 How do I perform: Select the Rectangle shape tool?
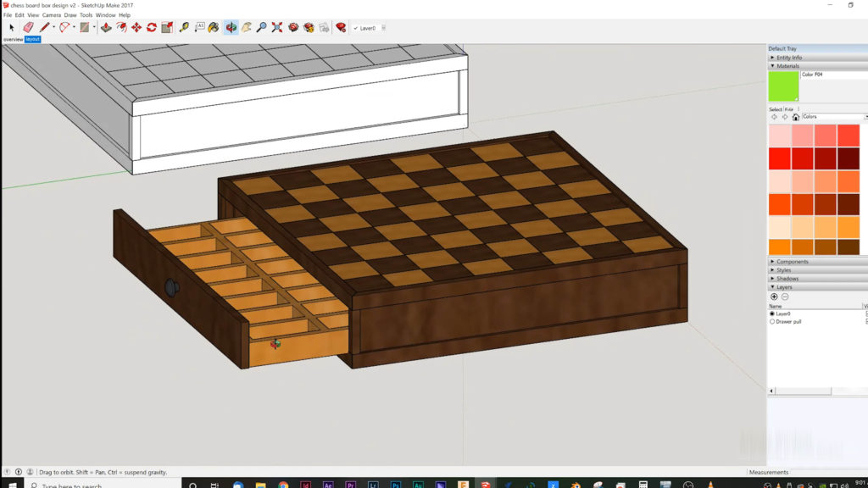(84, 28)
